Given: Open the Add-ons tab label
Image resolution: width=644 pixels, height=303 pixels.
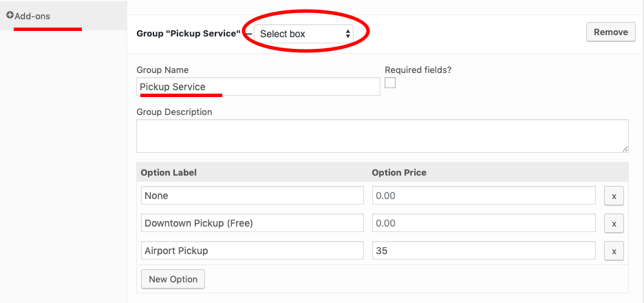Looking at the screenshot, I should click(32, 17).
